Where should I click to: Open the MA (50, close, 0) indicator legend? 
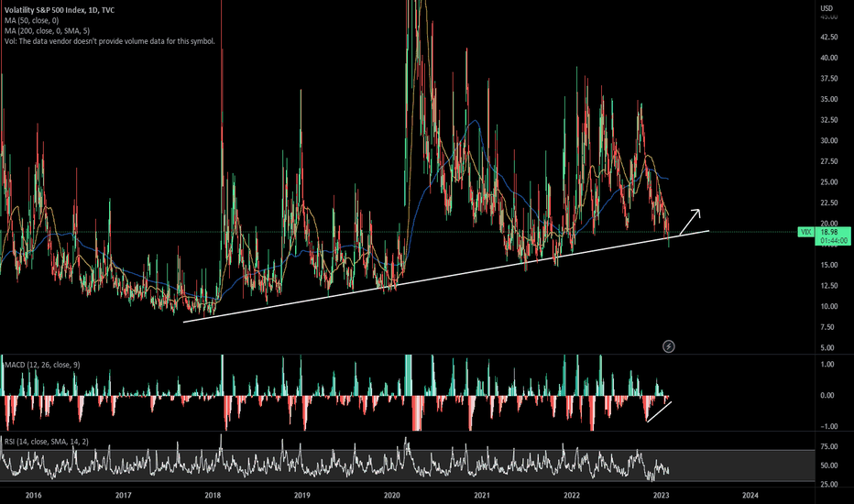click(x=31, y=21)
